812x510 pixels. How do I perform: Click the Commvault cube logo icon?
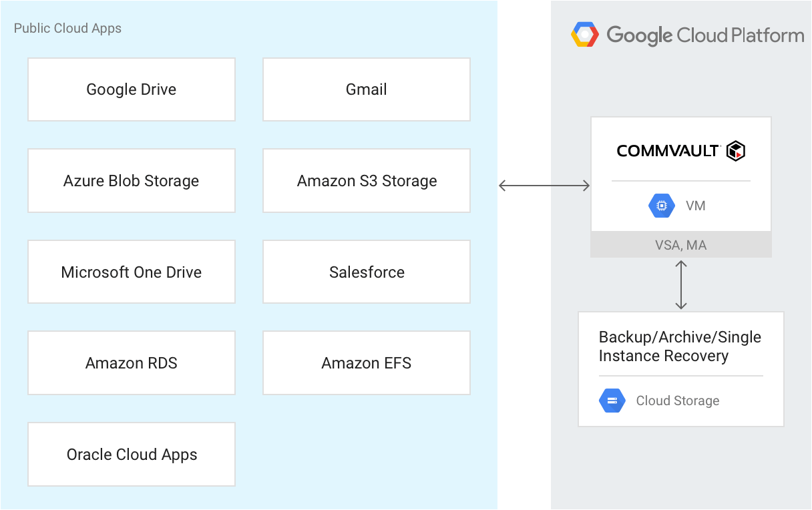point(736,151)
